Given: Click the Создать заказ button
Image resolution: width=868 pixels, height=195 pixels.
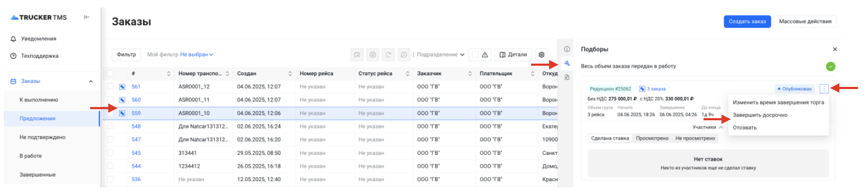Looking at the screenshot, I should (747, 21).
